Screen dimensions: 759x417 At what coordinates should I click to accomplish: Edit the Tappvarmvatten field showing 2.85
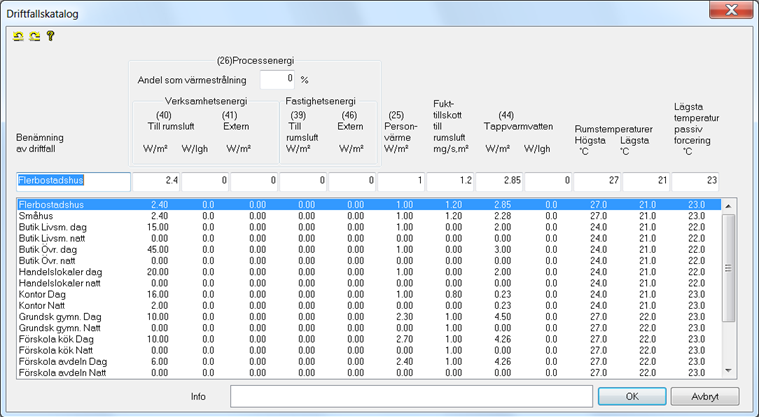499,181
